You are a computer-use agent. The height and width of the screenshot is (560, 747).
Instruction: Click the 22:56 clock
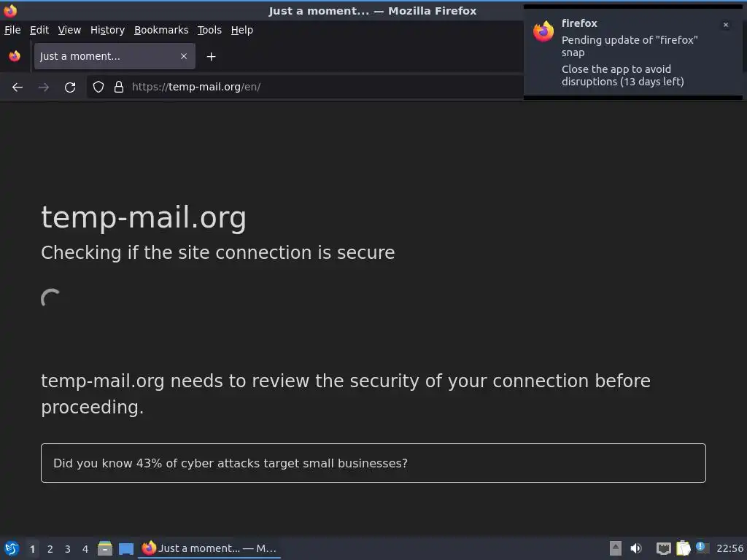pyautogui.click(x=729, y=548)
